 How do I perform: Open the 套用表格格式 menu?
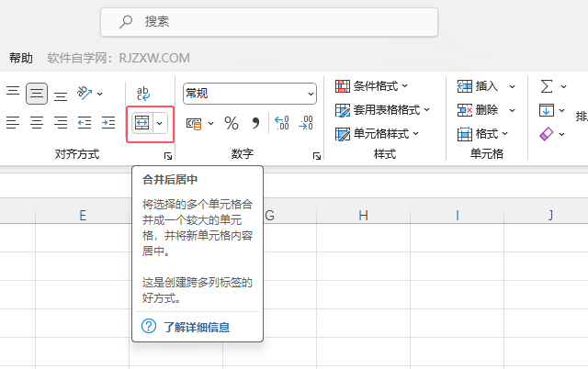click(x=380, y=110)
